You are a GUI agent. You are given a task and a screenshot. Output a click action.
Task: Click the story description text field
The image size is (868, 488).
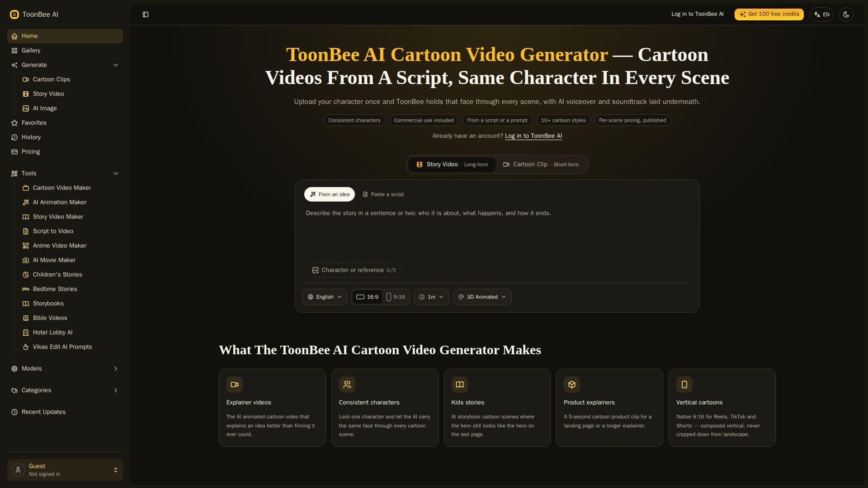[497, 233]
